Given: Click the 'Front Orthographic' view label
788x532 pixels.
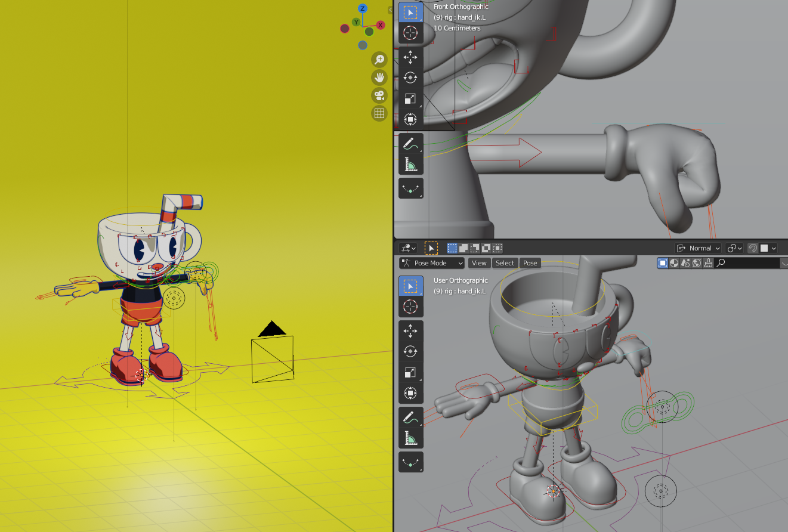Looking at the screenshot, I should click(461, 7).
